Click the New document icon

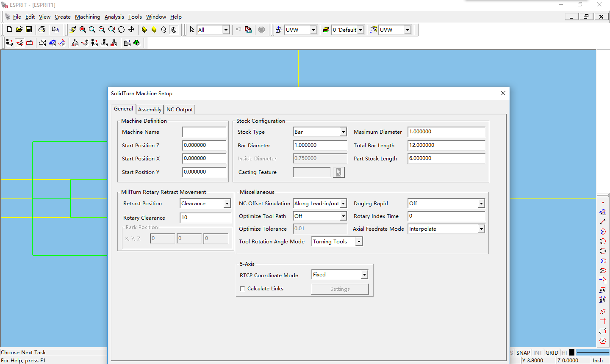9,30
